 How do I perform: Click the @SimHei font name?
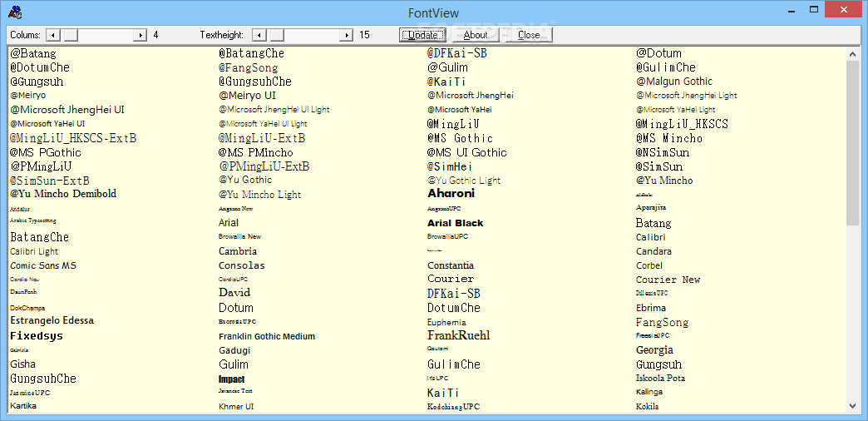[x=450, y=166]
